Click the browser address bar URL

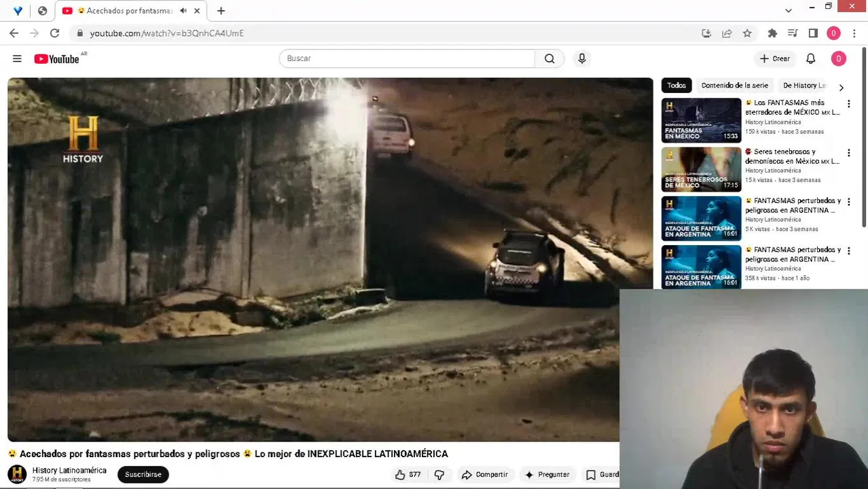[166, 33]
